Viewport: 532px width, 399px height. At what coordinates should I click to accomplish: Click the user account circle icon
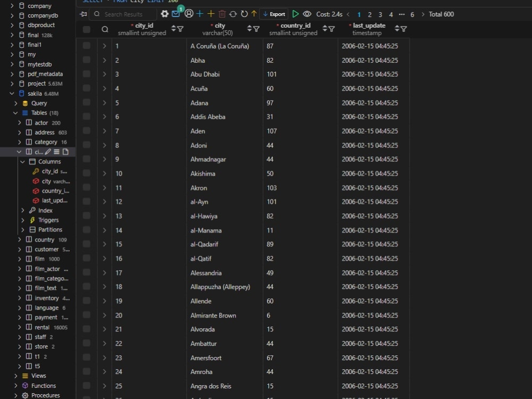189,14
